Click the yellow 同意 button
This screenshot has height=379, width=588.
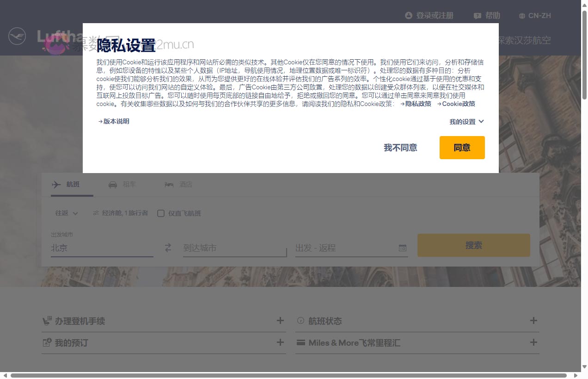tap(462, 148)
